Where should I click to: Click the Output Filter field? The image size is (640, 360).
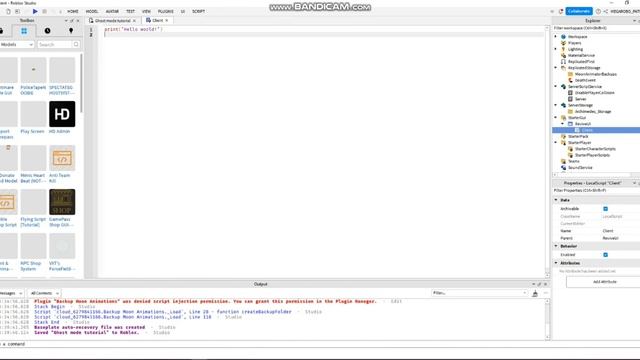tap(480, 293)
